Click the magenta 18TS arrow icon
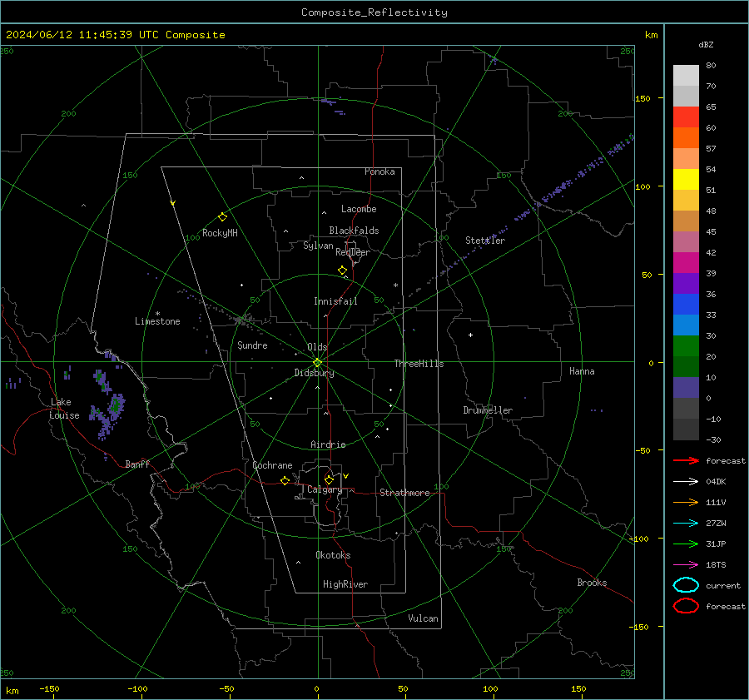This screenshot has width=749, height=700. 686,565
